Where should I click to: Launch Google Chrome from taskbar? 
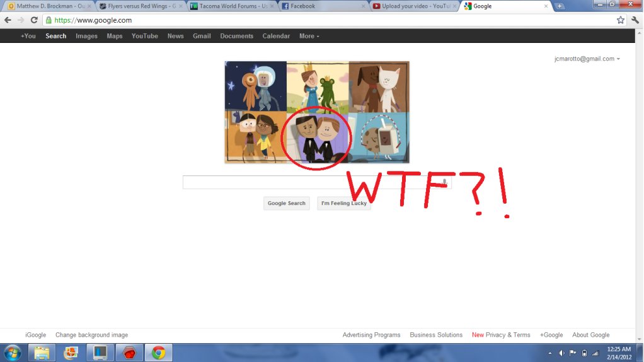pyautogui.click(x=159, y=353)
